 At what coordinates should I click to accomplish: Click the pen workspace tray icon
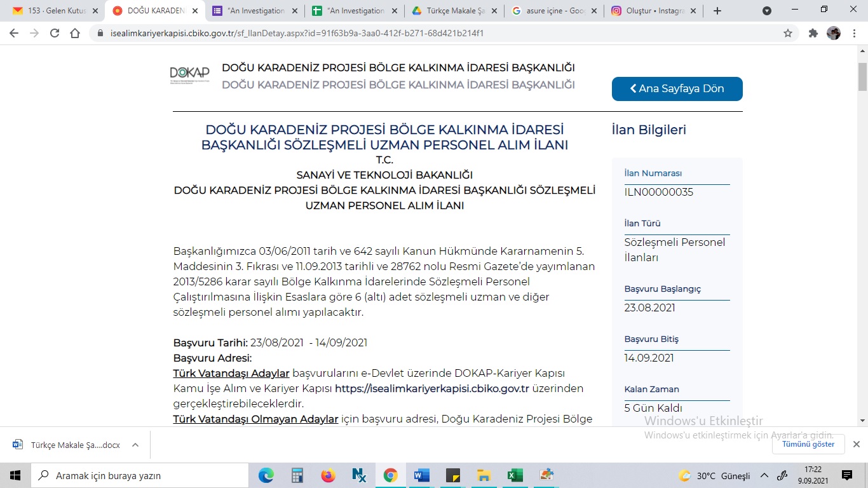pos(783,475)
